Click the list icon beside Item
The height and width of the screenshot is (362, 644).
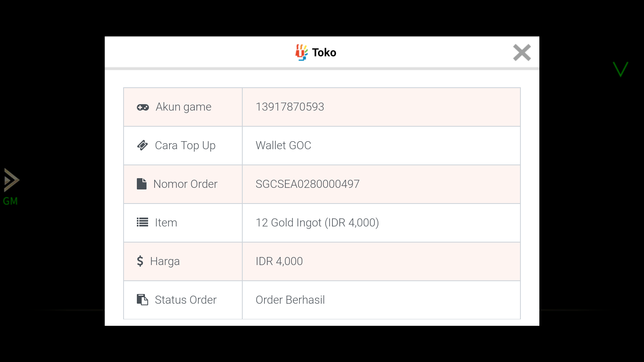click(142, 222)
